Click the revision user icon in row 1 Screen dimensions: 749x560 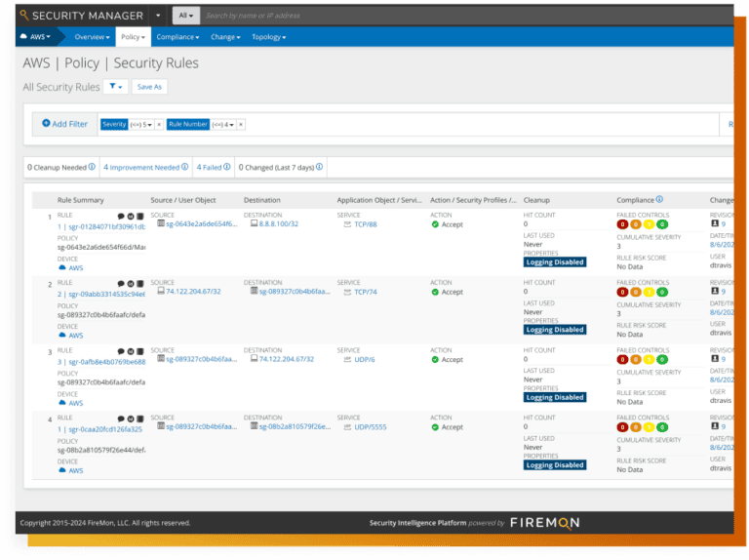coord(714,223)
